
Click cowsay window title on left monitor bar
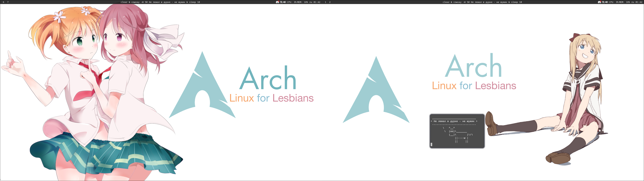[160, 2]
